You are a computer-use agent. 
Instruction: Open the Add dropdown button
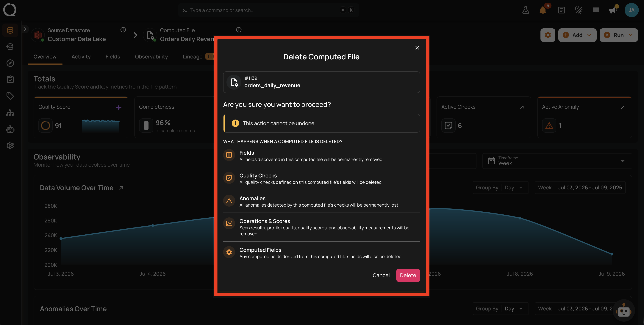[577, 35]
